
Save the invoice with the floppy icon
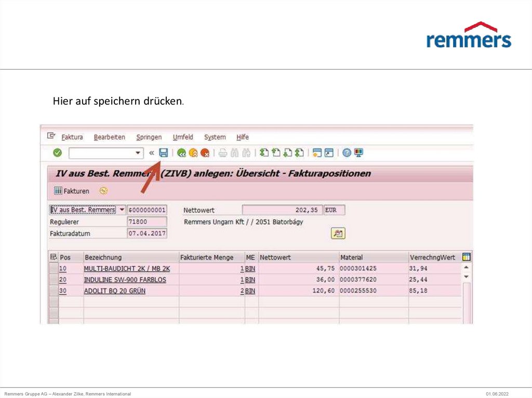164,153
